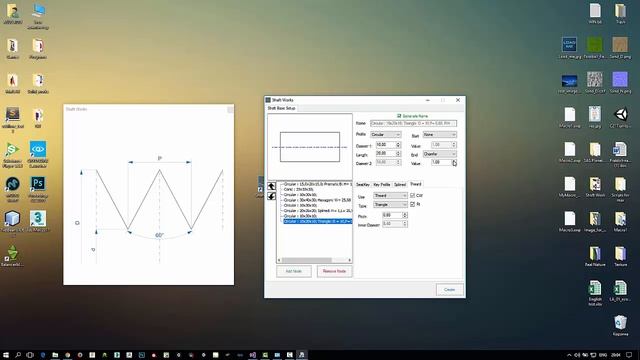The width and height of the screenshot is (640, 360).
Task: Switch to the Key Profile tab
Action: [382, 185]
